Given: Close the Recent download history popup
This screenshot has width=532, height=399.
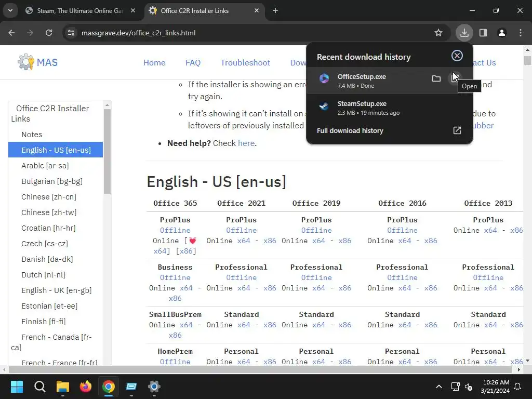Looking at the screenshot, I should (x=457, y=56).
